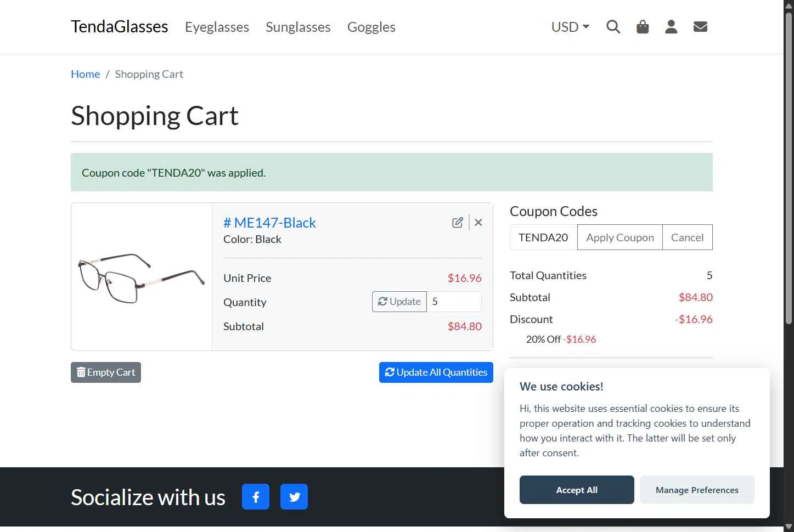Click the Update quantity button
Viewport: 794px width, 532px height.
(399, 302)
